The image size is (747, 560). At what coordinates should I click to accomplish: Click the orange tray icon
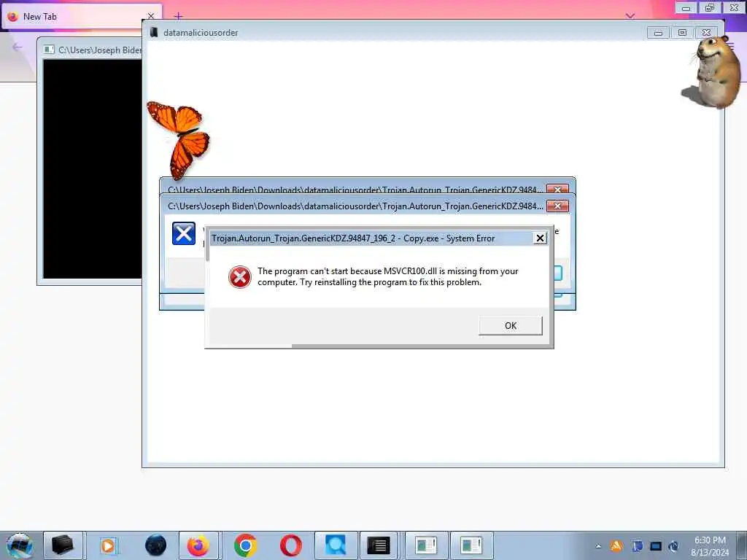tap(616, 546)
